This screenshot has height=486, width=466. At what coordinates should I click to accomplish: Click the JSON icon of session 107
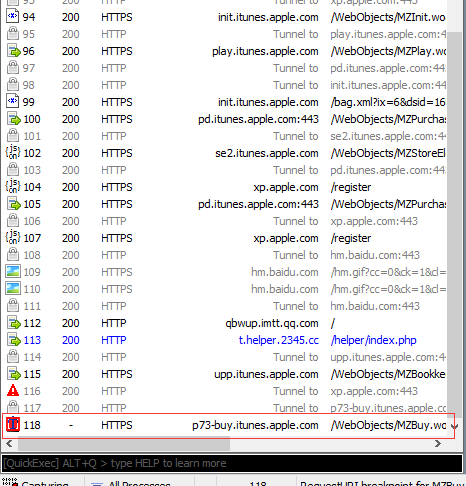tap(13, 238)
